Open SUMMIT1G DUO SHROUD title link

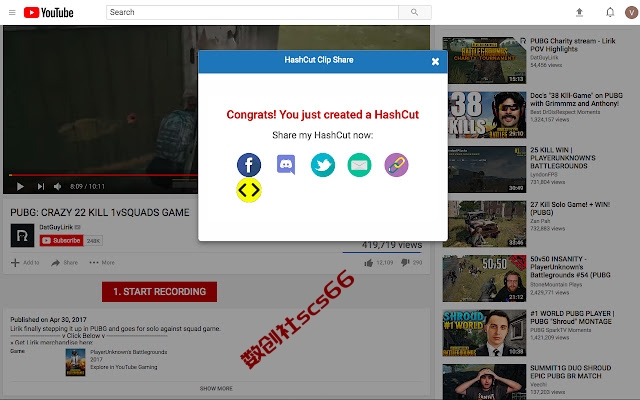click(x=571, y=372)
